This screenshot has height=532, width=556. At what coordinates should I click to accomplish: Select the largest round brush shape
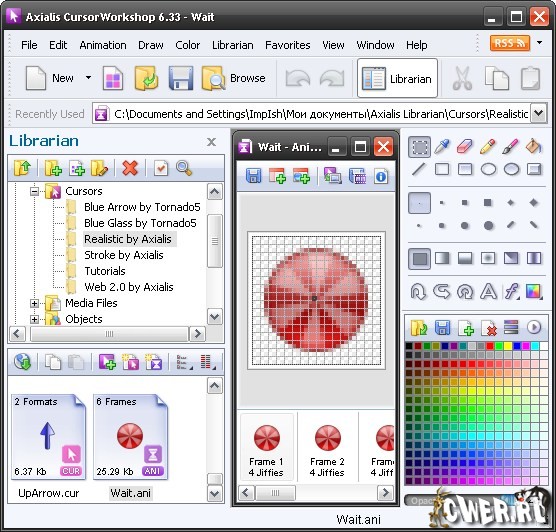pos(488,226)
